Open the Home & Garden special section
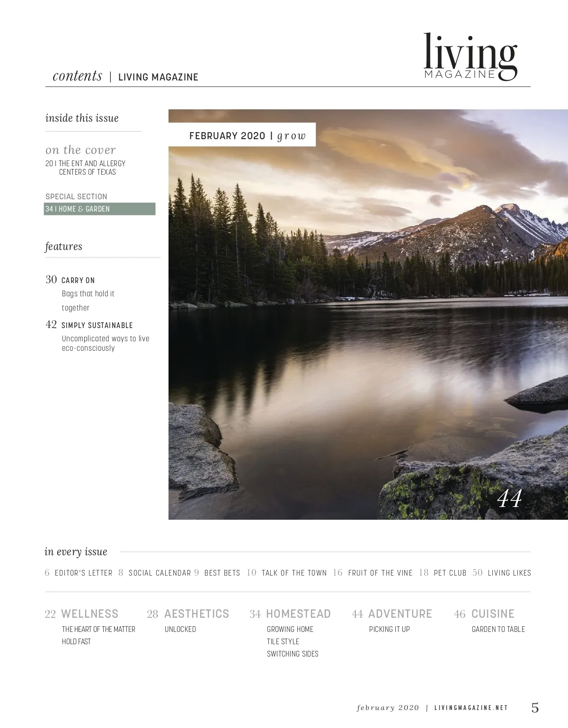Viewport: 568px width, 728px height. tap(99, 209)
